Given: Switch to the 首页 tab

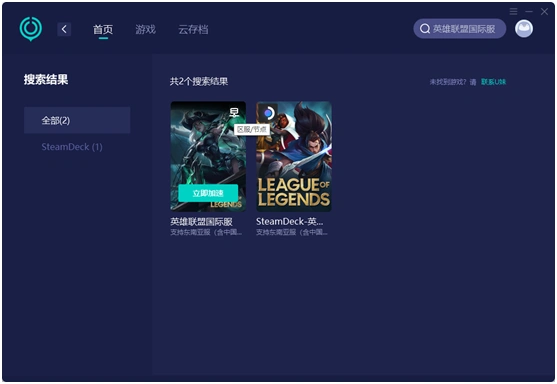Looking at the screenshot, I should (103, 29).
